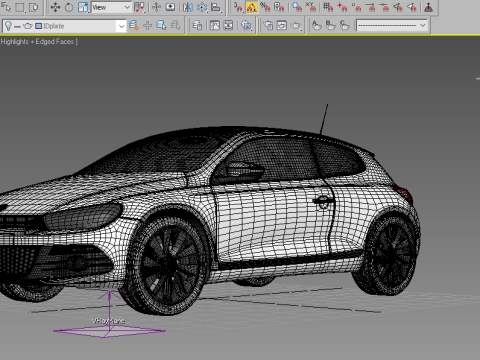Screen dimensions: 480x360
Task: Toggle the highlighted Angle Snap button
Action: [x=252, y=7]
